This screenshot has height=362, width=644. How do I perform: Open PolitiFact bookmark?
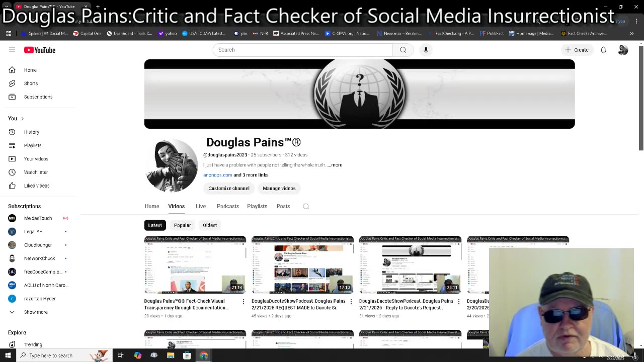[492, 34]
